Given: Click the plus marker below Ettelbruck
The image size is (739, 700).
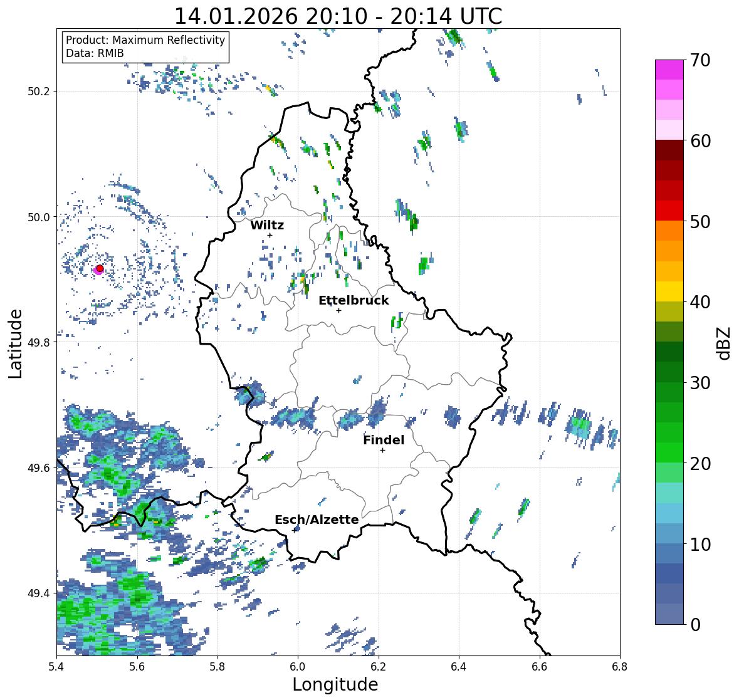Looking at the screenshot, I should pos(338,310).
